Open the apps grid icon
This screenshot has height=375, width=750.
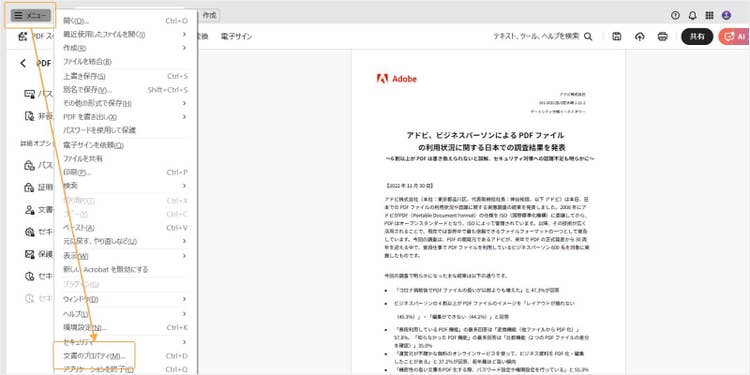[709, 15]
